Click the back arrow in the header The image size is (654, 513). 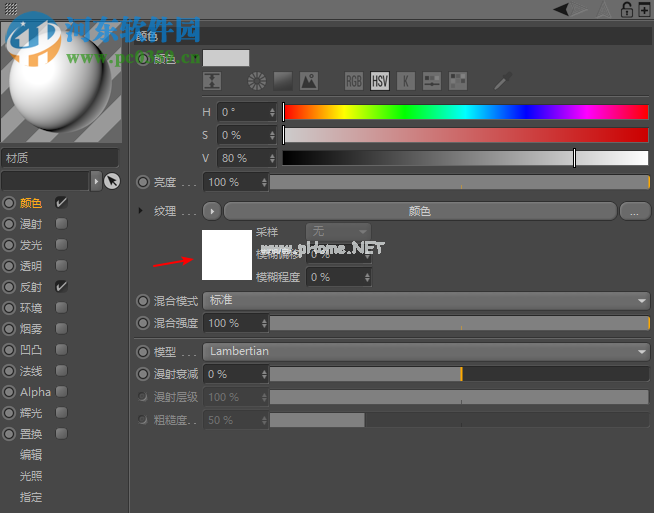(x=561, y=9)
